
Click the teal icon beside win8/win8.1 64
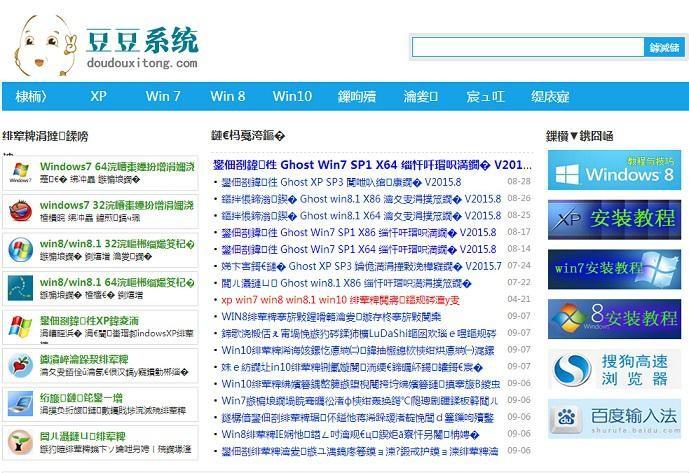pos(21,288)
